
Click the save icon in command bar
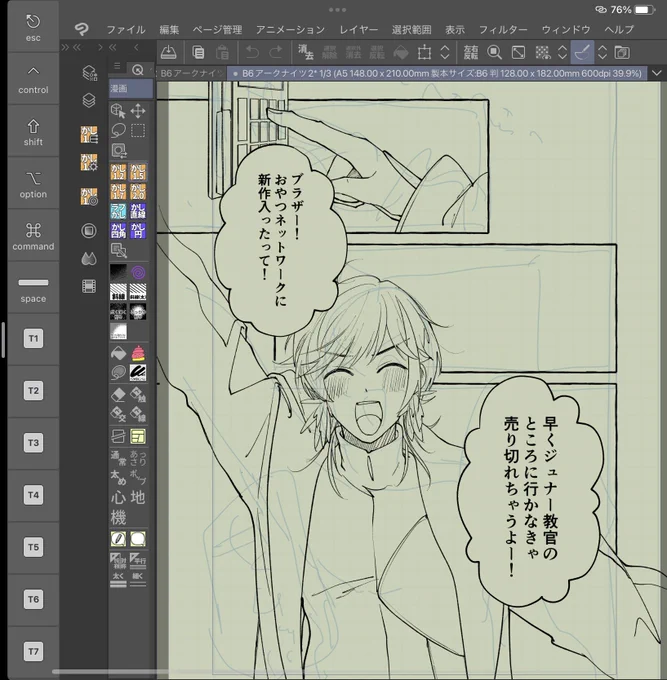point(168,52)
